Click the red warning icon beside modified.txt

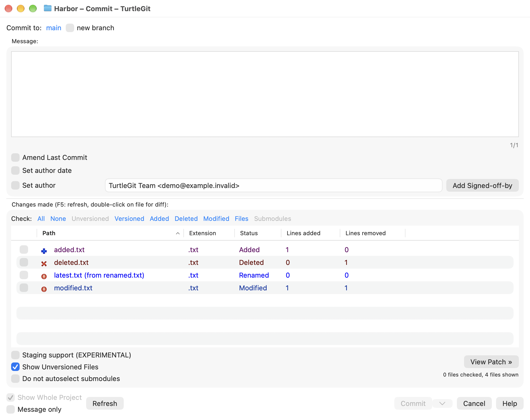(44, 289)
